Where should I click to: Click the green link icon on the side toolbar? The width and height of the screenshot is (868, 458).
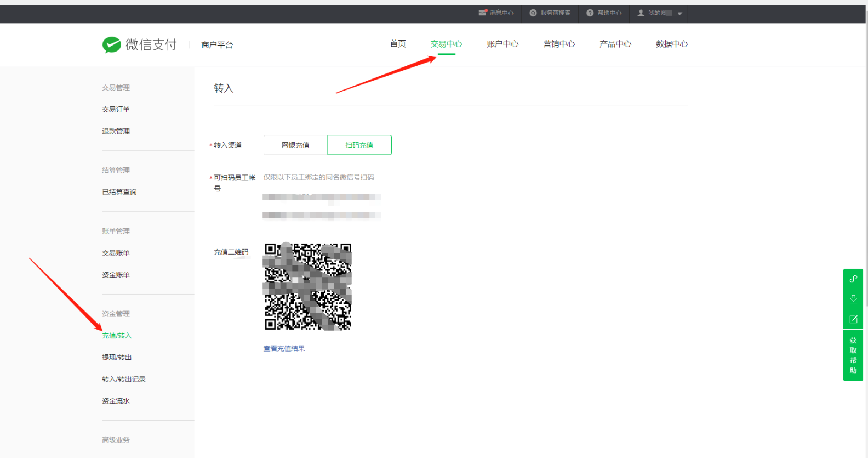tap(853, 279)
